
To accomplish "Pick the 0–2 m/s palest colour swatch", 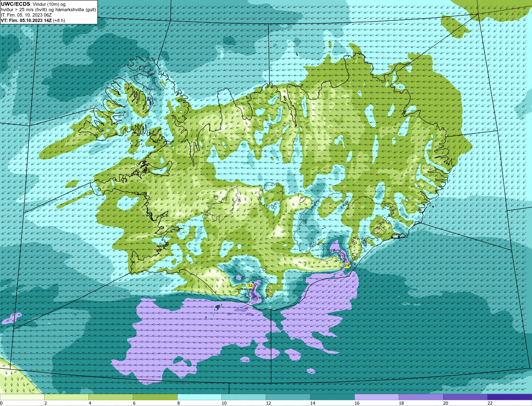I will pyautogui.click(x=22, y=397).
